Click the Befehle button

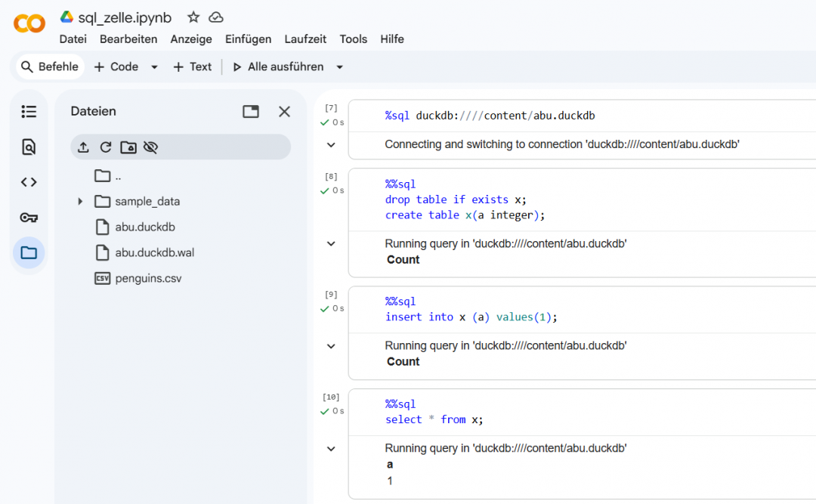(48, 66)
